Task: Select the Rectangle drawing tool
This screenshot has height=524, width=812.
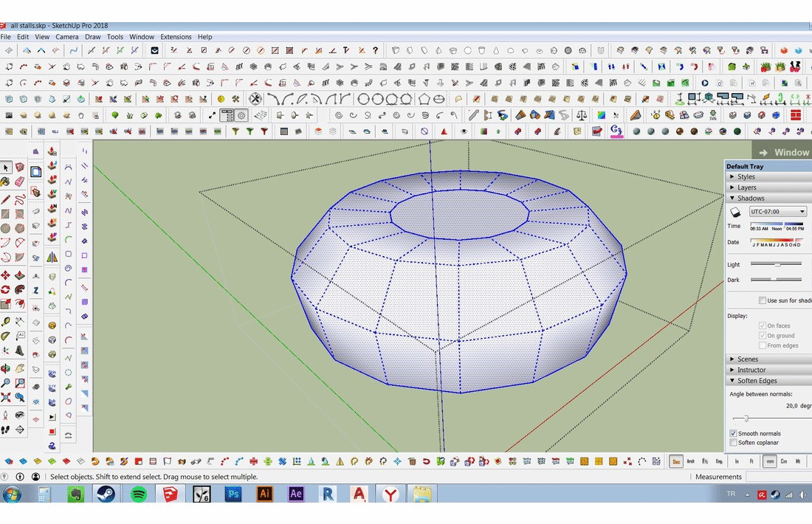Action: click(6, 214)
